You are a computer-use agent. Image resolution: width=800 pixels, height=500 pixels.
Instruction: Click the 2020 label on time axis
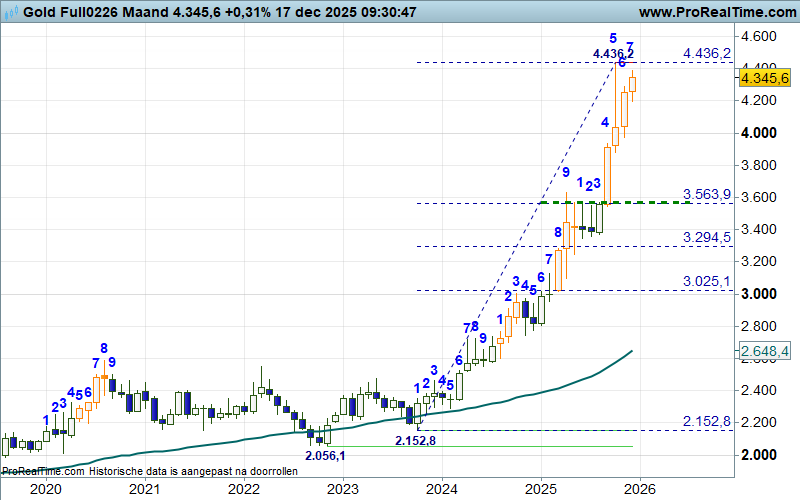pos(45,489)
